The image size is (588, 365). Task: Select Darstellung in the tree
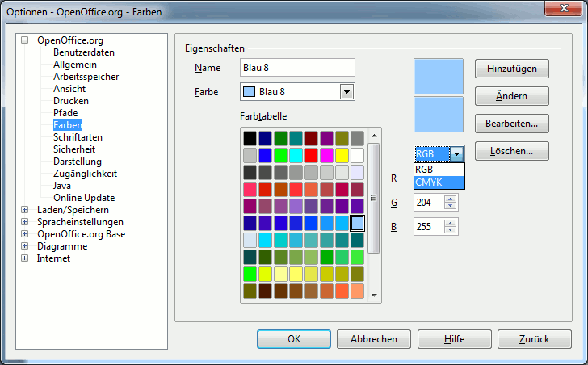[x=78, y=162]
